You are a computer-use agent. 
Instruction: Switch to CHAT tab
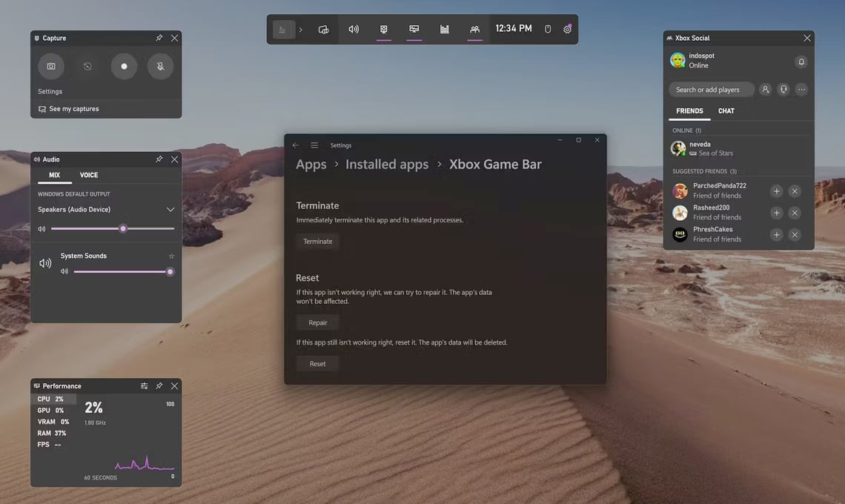pos(726,111)
